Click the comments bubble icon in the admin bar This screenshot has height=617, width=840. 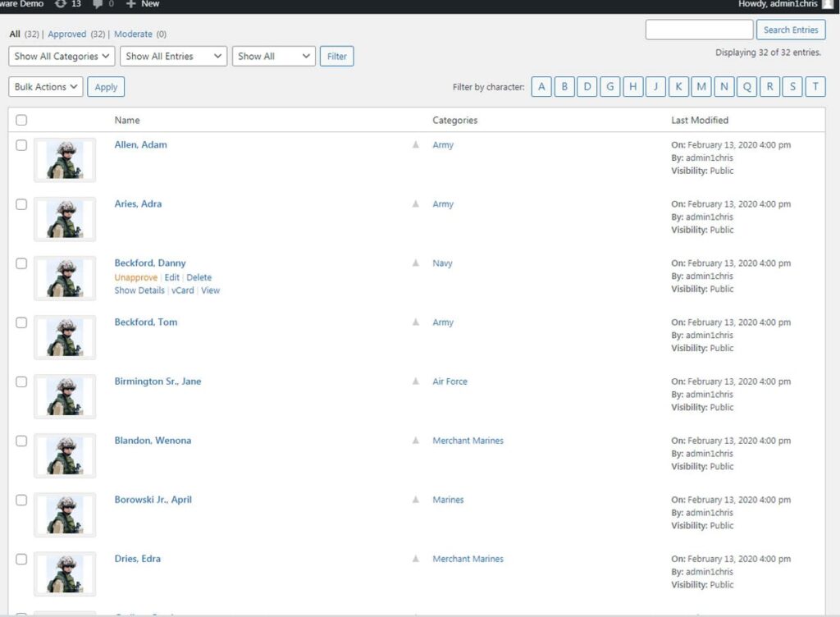click(98, 3)
